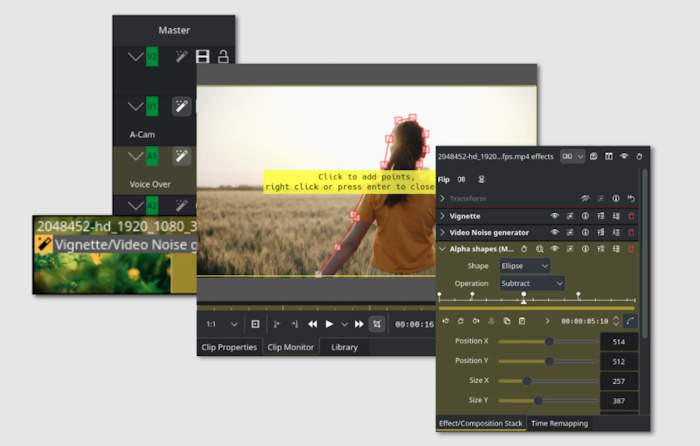Move Alpha shapes effect down in stack
Viewport: 700px width, 446px height.
point(616,249)
